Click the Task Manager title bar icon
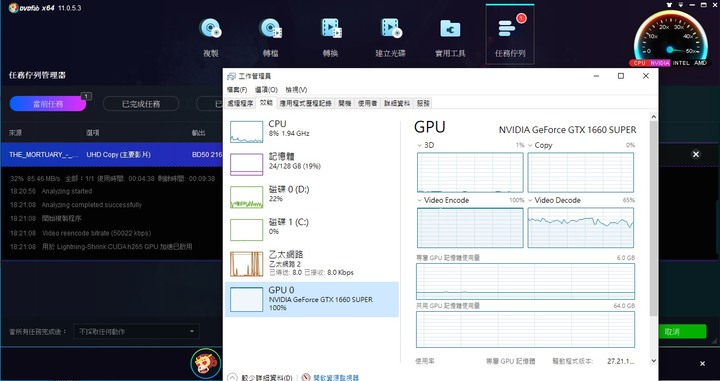Screen dimensions: 720x381 [x=231, y=76]
